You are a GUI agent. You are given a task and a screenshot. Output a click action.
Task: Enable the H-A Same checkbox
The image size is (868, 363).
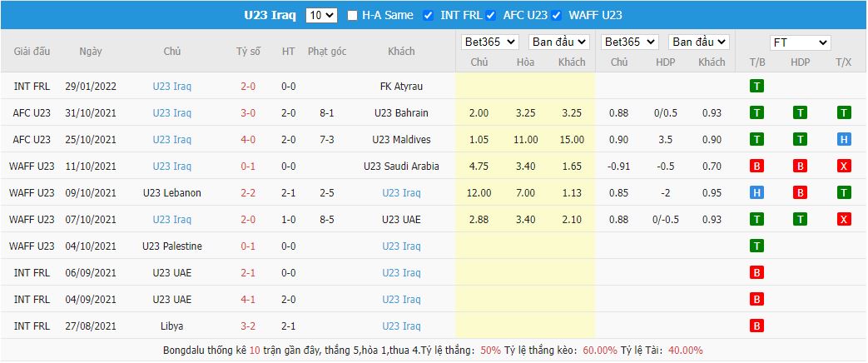point(352,15)
